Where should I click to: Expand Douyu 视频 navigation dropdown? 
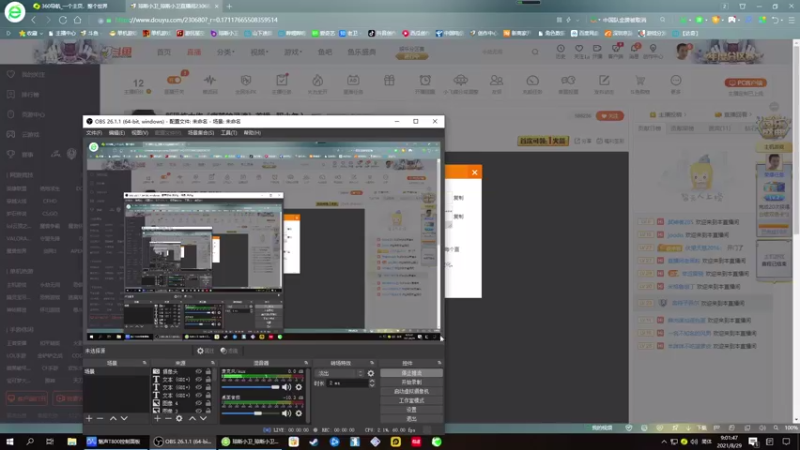(259, 52)
